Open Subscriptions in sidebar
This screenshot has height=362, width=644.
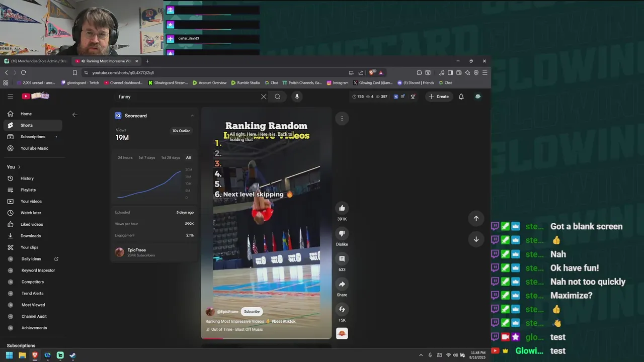click(33, 137)
